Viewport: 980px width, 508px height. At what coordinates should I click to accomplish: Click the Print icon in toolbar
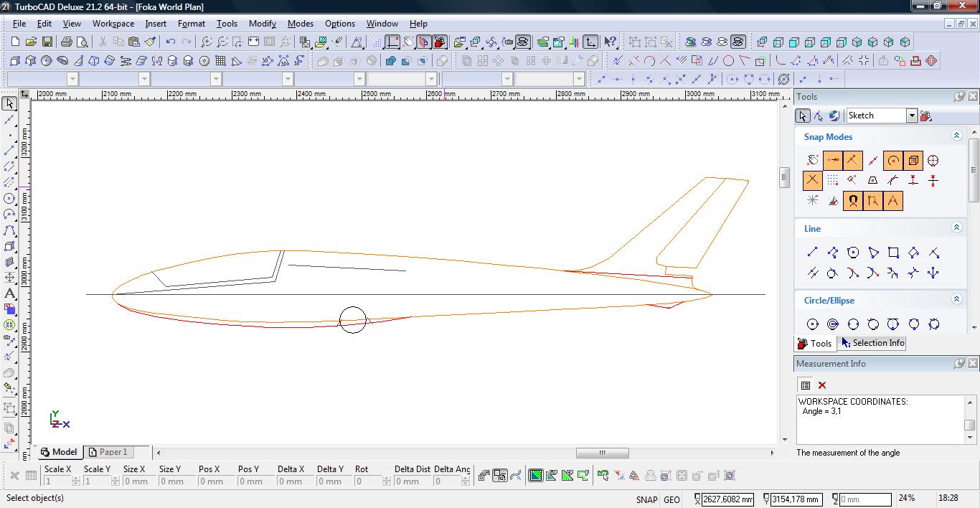(67, 42)
